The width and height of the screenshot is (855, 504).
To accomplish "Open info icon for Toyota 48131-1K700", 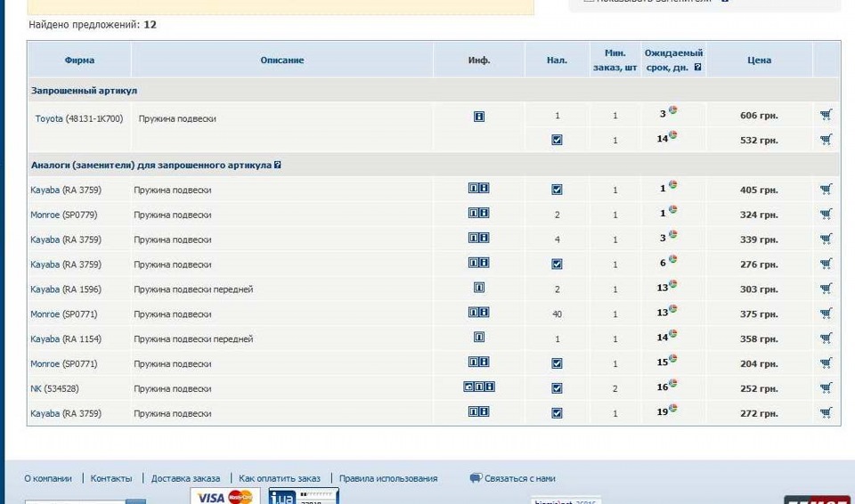I will [x=479, y=116].
